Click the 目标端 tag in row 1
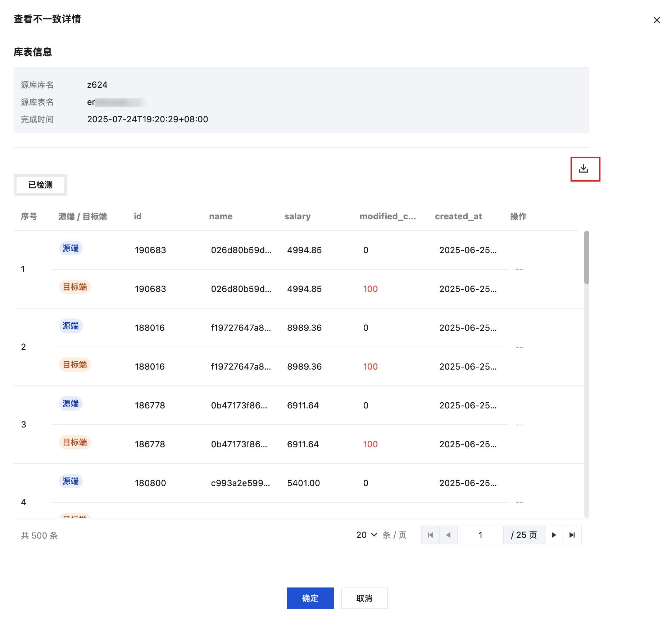Screen dimensions: 672x622 (75, 287)
